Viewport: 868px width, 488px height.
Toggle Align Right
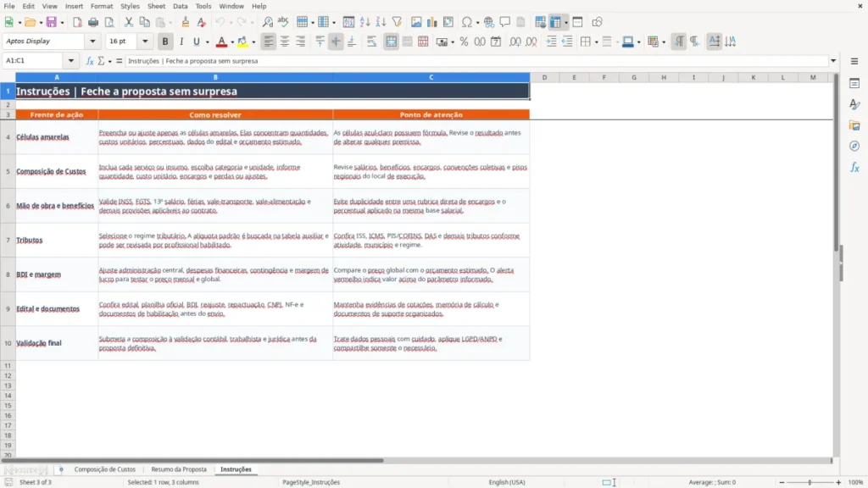tap(301, 42)
